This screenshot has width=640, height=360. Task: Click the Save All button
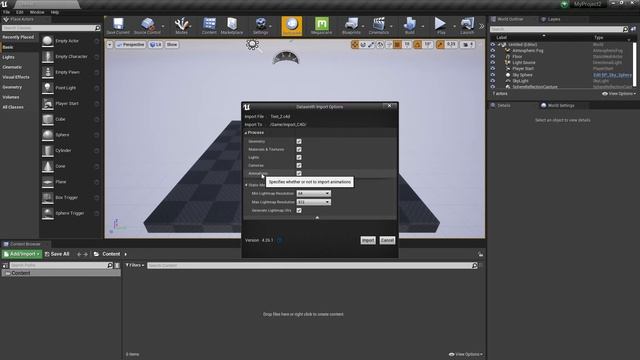pos(57,254)
